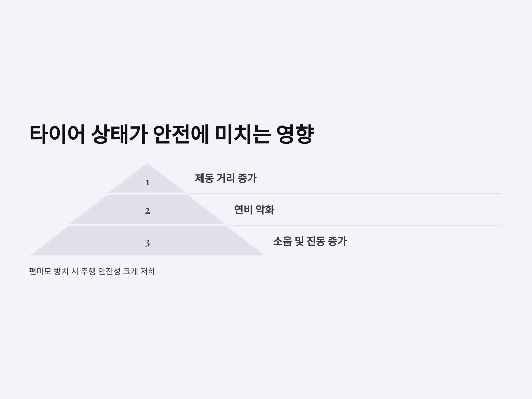The width and height of the screenshot is (532, 399).
Task: Select the divider line beneath 제동 거리 증가
Action: [344, 194]
